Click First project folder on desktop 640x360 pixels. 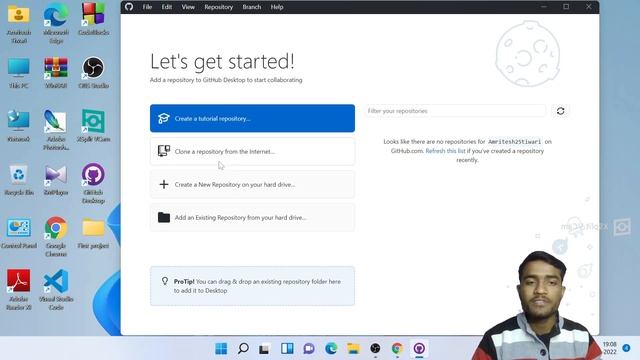pyautogui.click(x=93, y=233)
